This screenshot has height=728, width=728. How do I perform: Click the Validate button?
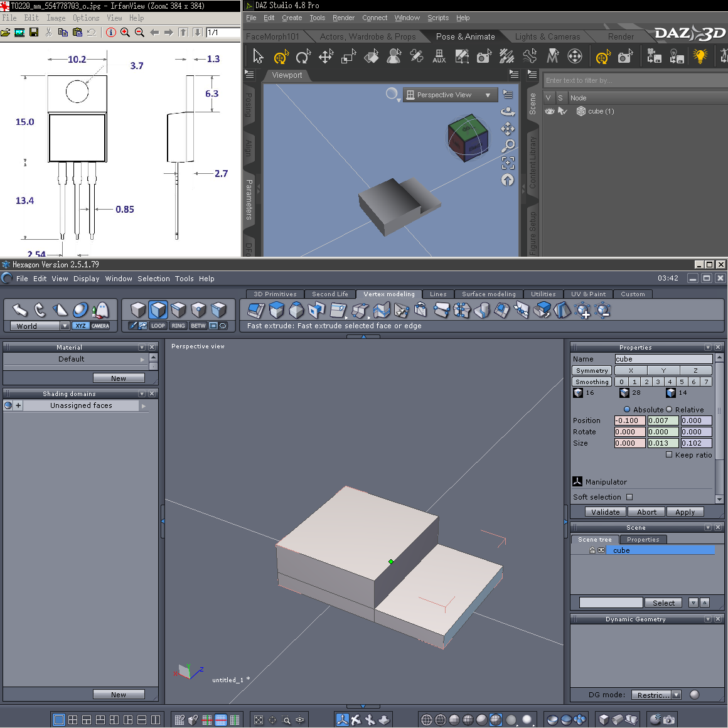coord(606,511)
